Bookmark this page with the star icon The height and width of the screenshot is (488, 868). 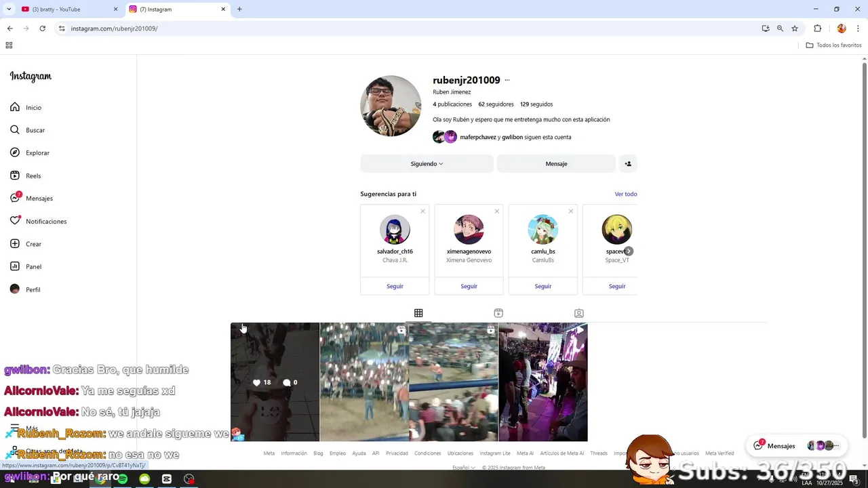coord(795,28)
